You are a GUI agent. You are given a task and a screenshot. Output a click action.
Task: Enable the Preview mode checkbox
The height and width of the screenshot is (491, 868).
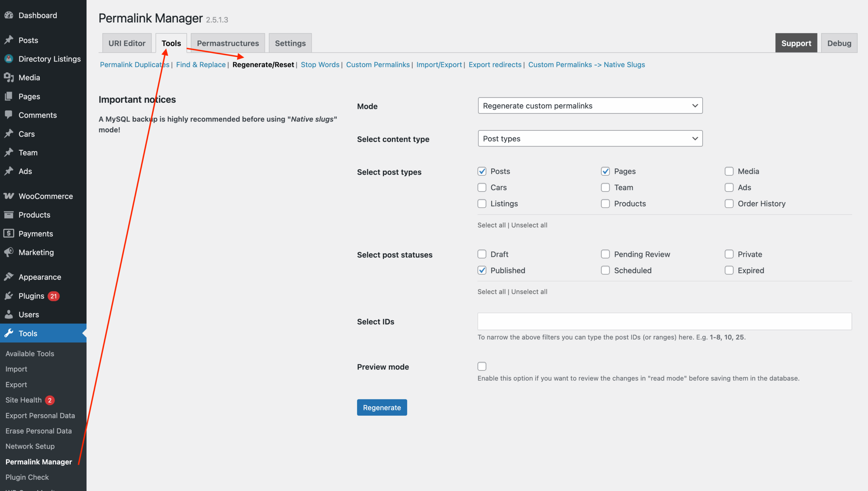pyautogui.click(x=482, y=366)
